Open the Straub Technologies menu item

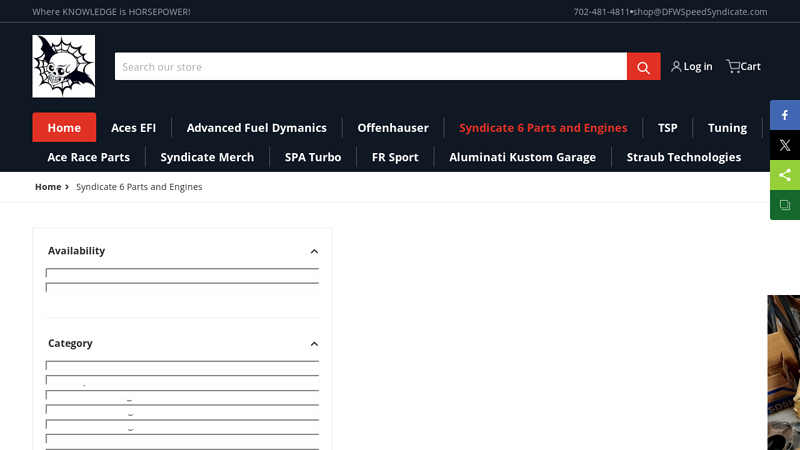tap(683, 157)
